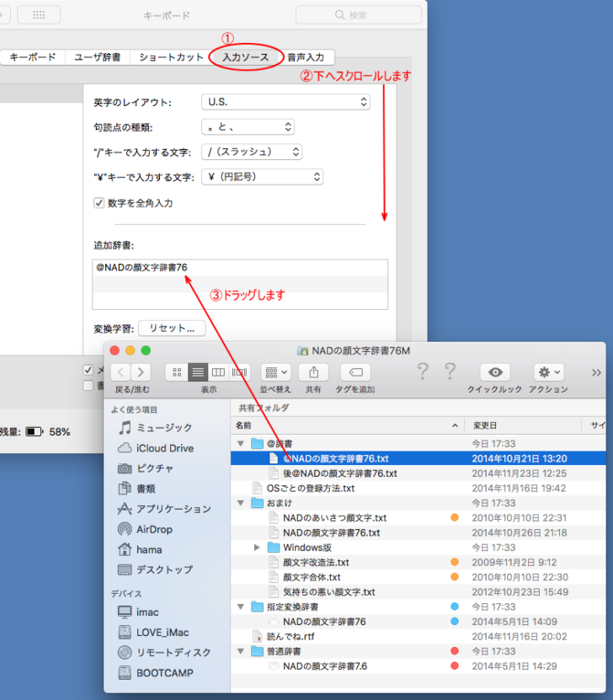Switch to ユーザ辞書 tab

(98, 57)
